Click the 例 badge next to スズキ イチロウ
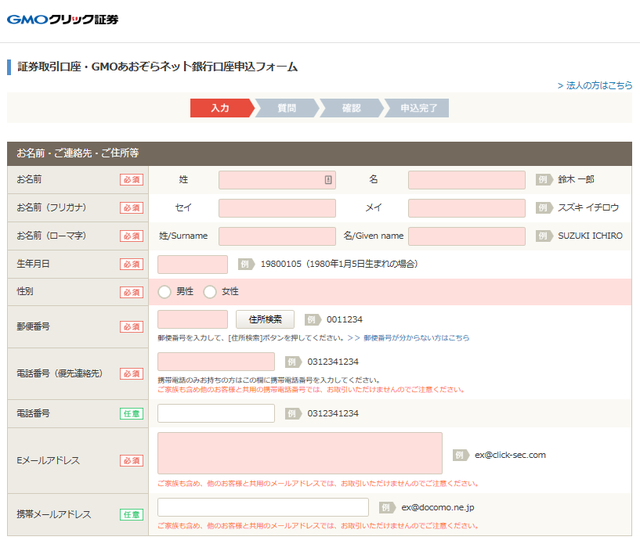Screen dimensions: 640x544 pos(544,208)
